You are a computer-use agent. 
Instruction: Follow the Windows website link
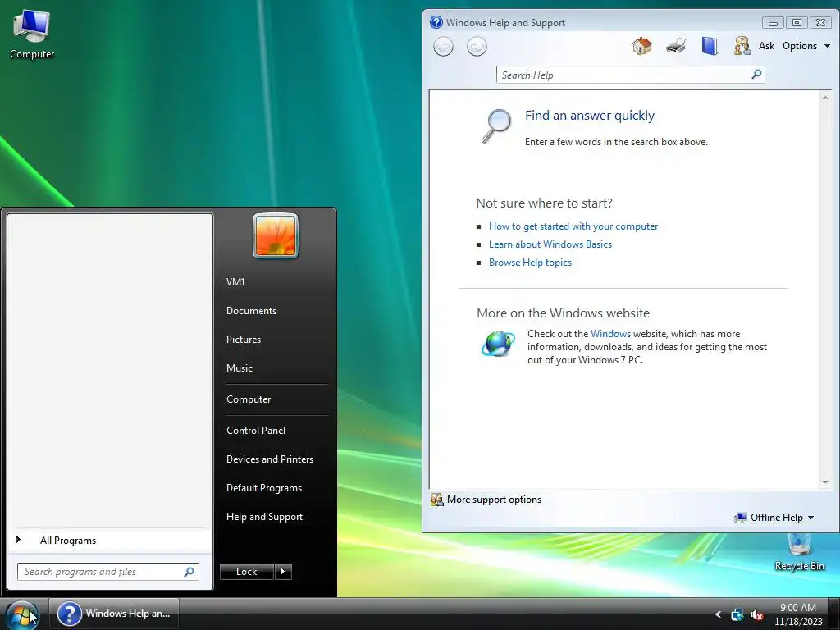click(610, 334)
